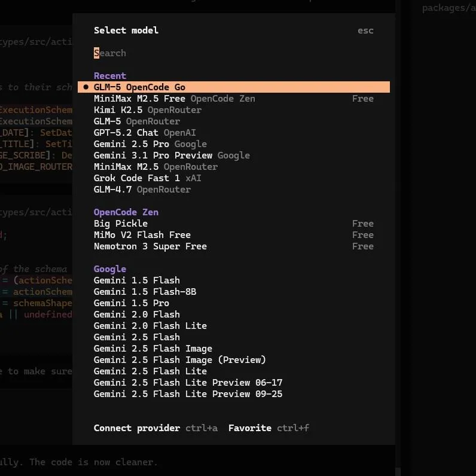The width and height of the screenshot is (476, 476).
Task: Click the Recent section header
Action: click(x=110, y=76)
